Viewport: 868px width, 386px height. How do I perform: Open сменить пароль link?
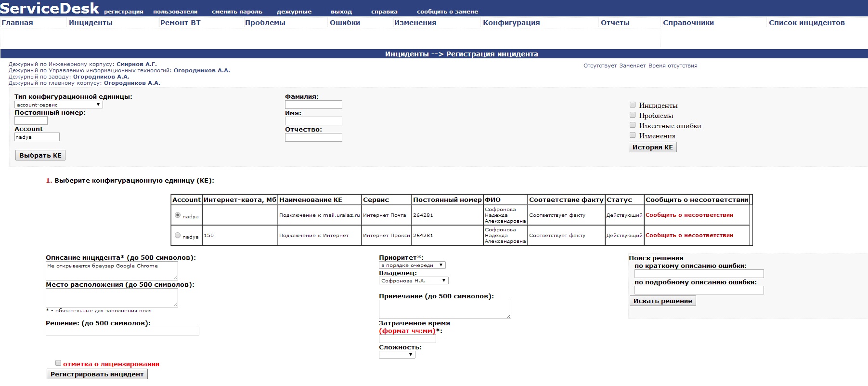(x=237, y=12)
